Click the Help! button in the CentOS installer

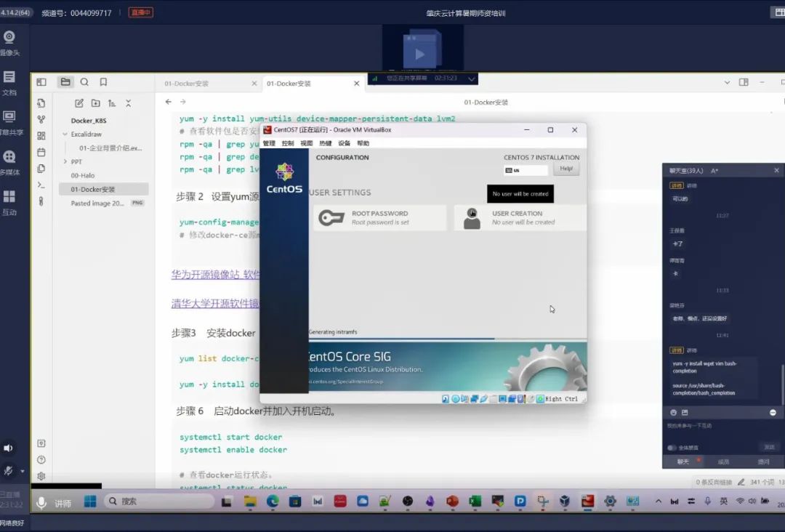(x=566, y=169)
